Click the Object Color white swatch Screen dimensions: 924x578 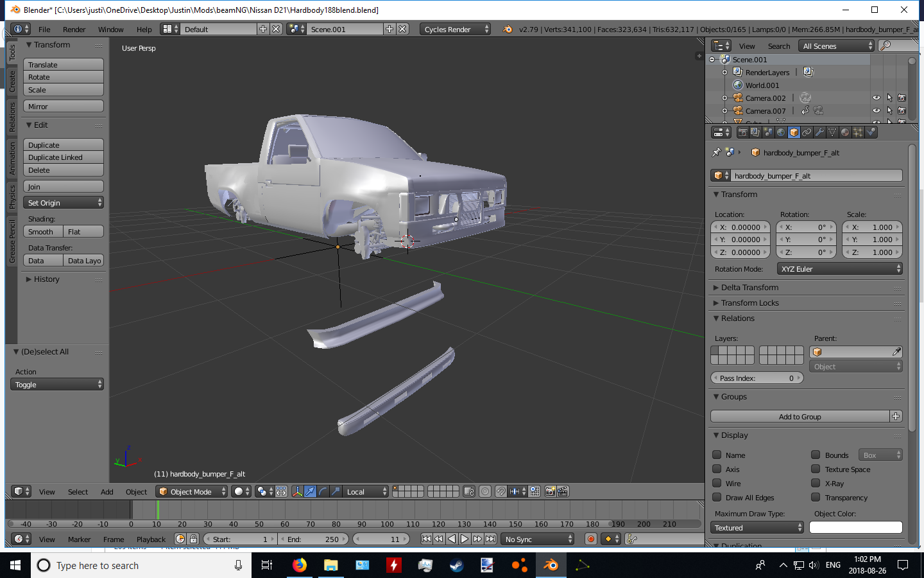click(856, 527)
